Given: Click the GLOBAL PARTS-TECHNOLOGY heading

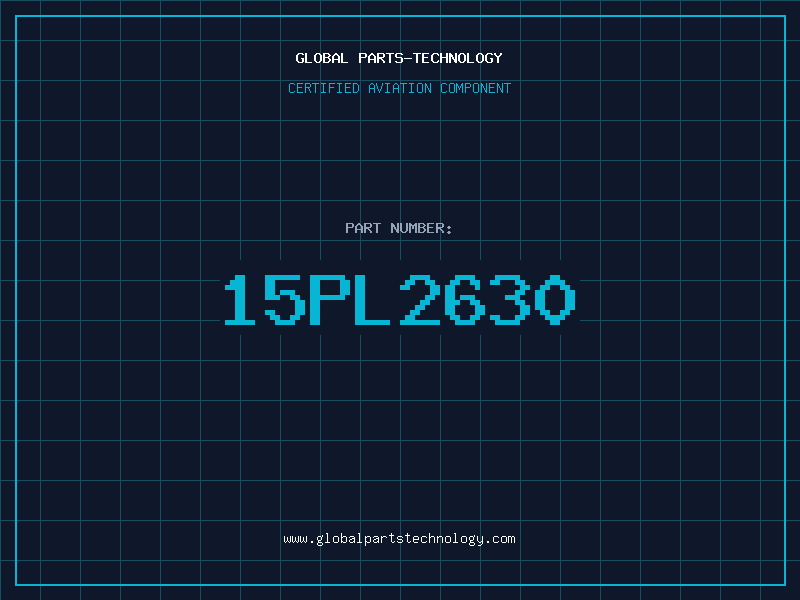Looking at the screenshot, I should [399, 58].
